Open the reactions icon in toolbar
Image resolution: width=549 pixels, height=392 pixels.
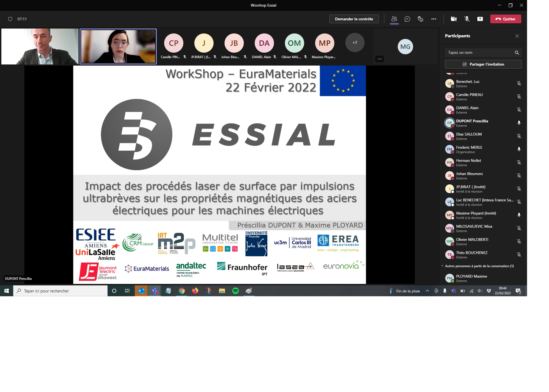click(421, 19)
